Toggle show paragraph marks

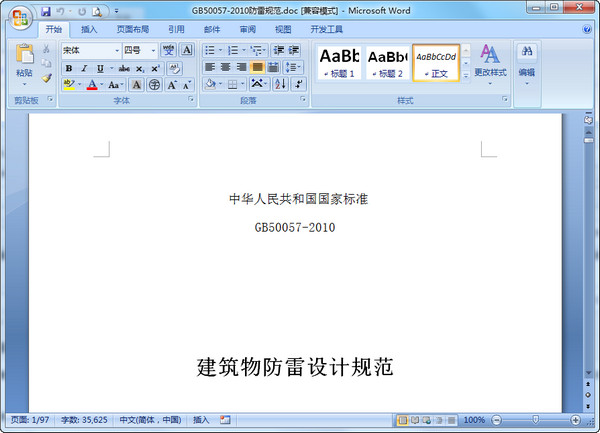pos(299,84)
